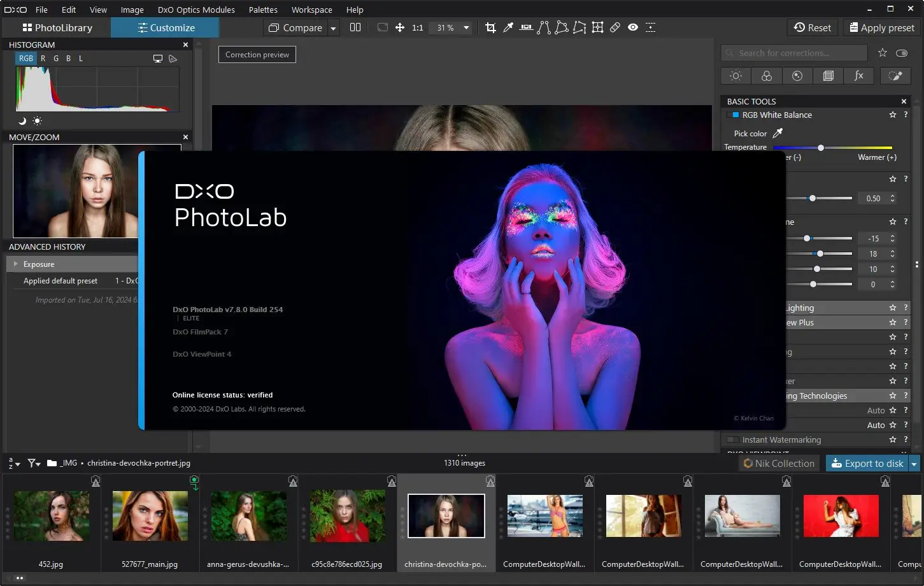The height and width of the screenshot is (586, 924).
Task: Toggle active corrections only switch
Action: (901, 53)
